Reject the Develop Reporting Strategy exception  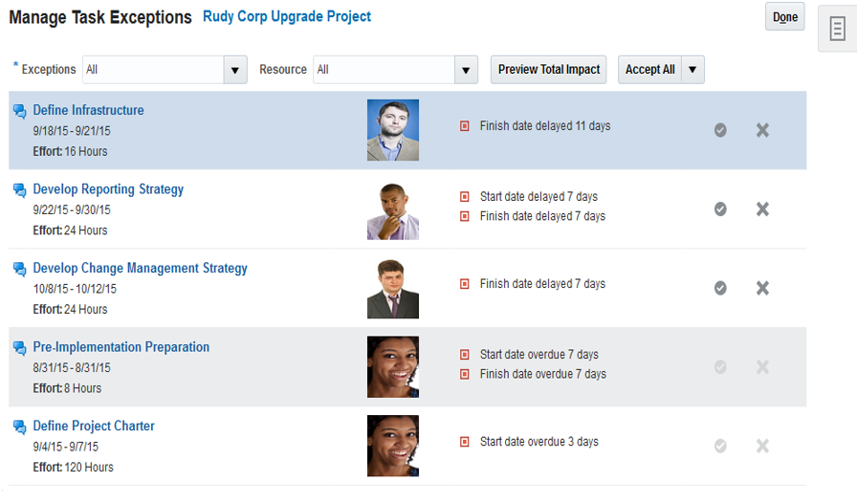coord(762,209)
